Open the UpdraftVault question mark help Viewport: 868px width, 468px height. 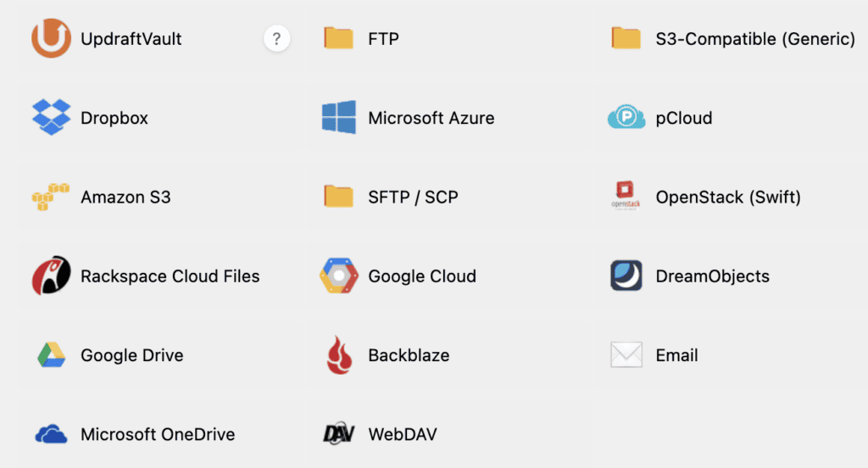click(277, 39)
